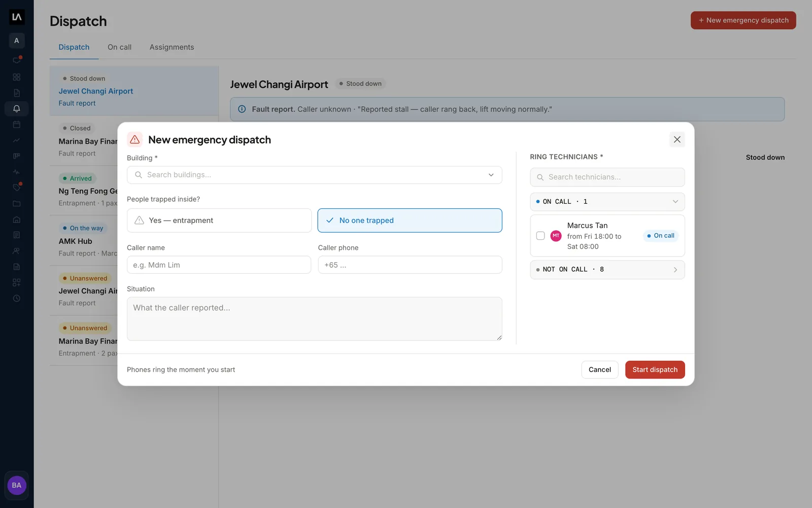Open the Closed Marina Bay dispatch item
Screen dimensions: 812x508
[x=84, y=141]
